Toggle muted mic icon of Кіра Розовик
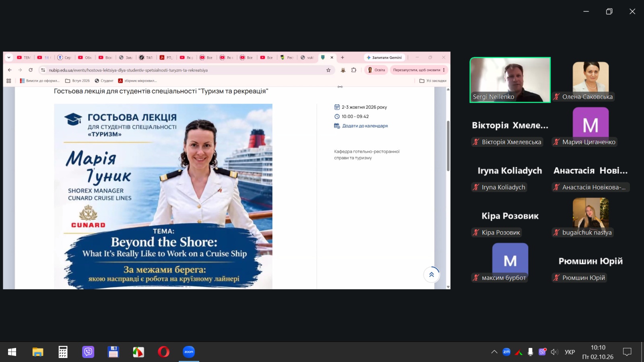This screenshot has height=362, width=644. [x=476, y=232]
